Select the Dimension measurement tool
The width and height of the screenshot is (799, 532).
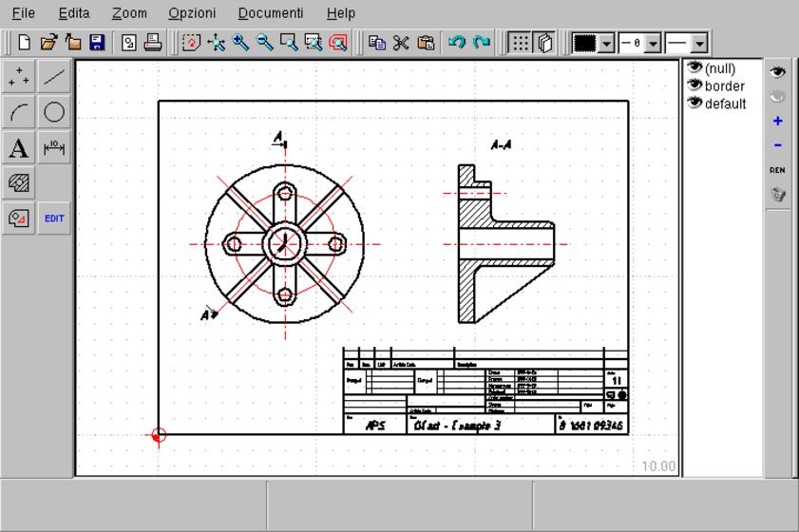[x=55, y=147]
